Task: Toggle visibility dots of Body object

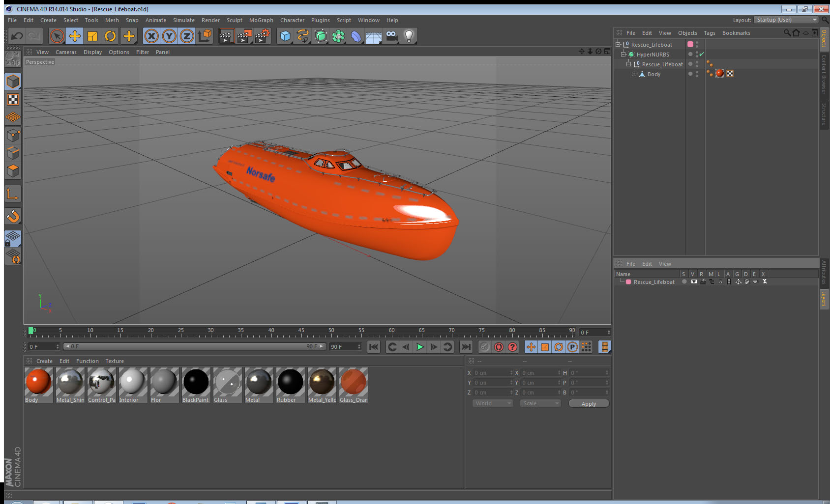Action: tap(697, 74)
